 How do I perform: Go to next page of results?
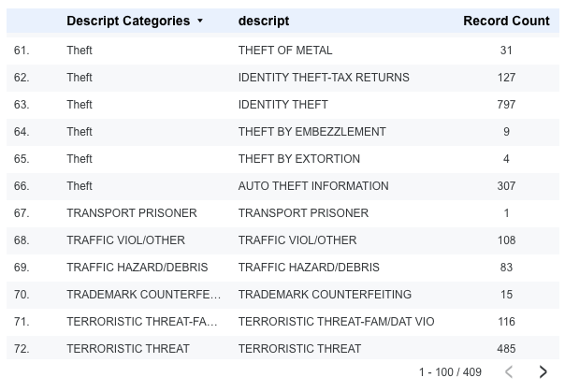click(x=543, y=372)
